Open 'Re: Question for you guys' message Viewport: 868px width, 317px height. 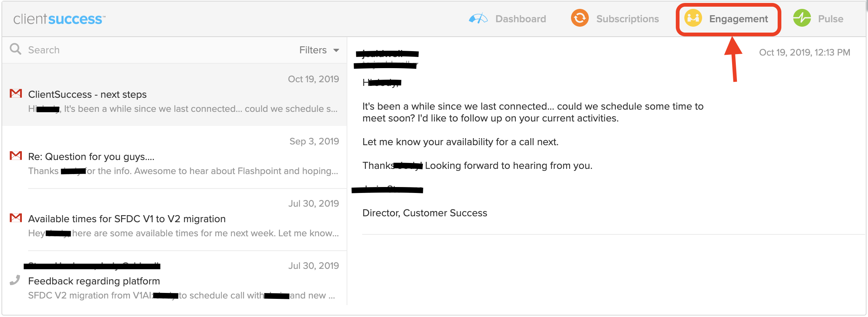tap(174, 157)
